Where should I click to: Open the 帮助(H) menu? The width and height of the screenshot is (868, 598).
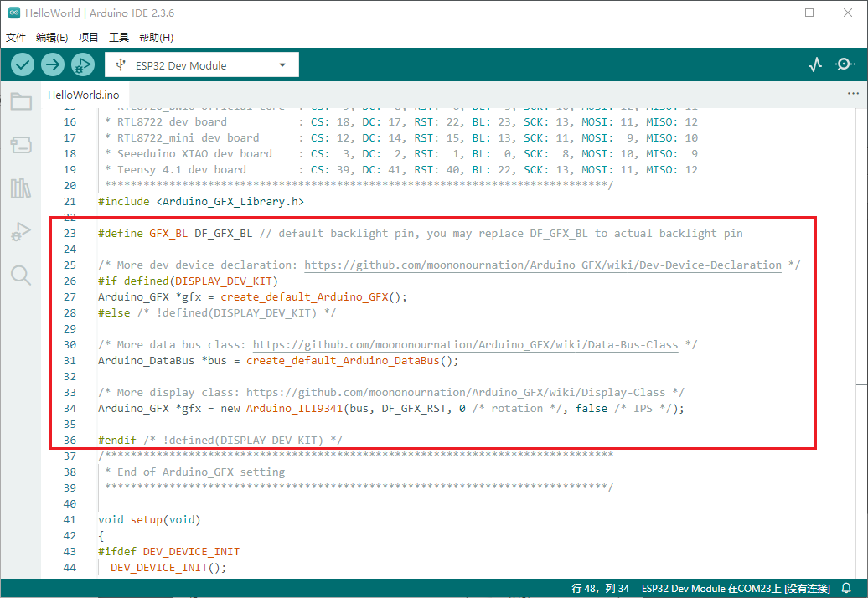(156, 37)
